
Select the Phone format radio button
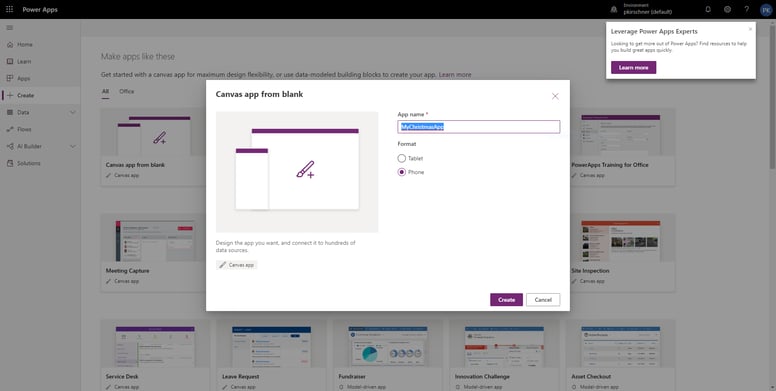tap(402, 172)
